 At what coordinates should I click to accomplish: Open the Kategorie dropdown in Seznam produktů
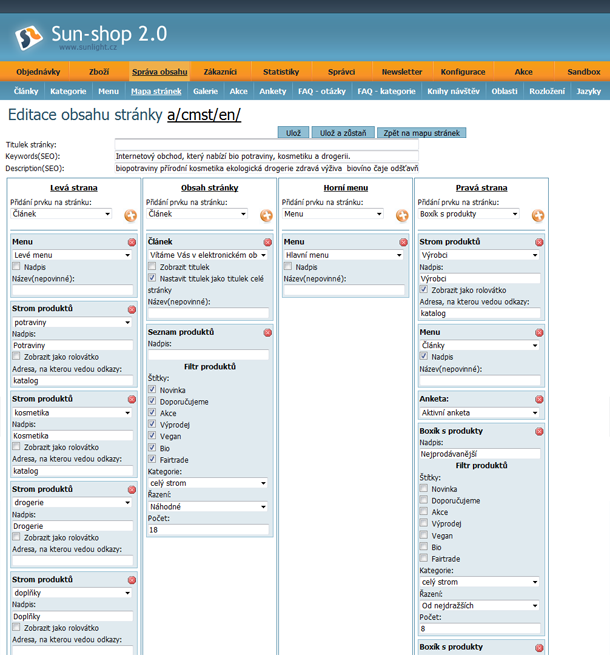click(x=208, y=483)
